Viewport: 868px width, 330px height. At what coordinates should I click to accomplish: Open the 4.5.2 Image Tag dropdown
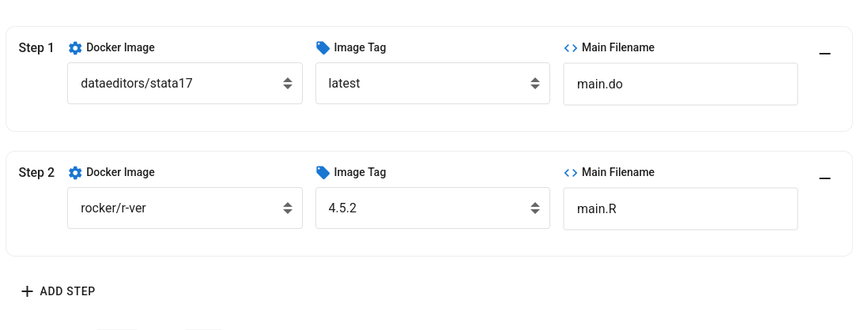432,208
